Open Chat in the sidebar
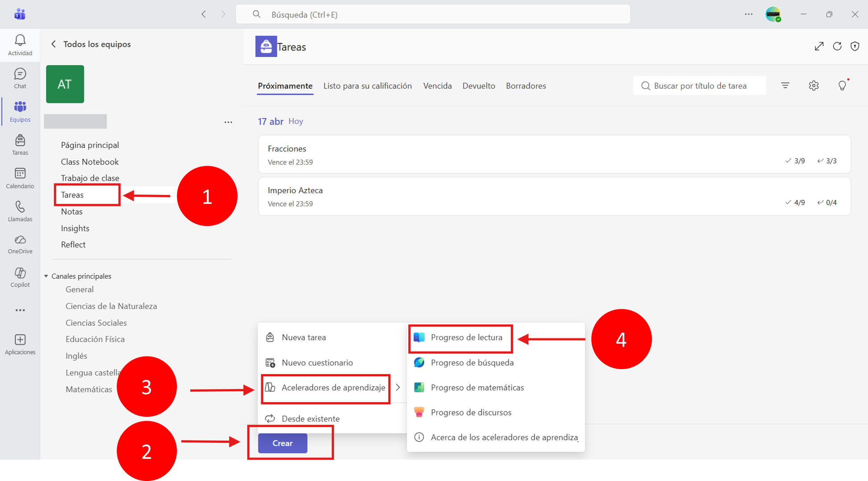The height and width of the screenshot is (481, 868). (20, 78)
